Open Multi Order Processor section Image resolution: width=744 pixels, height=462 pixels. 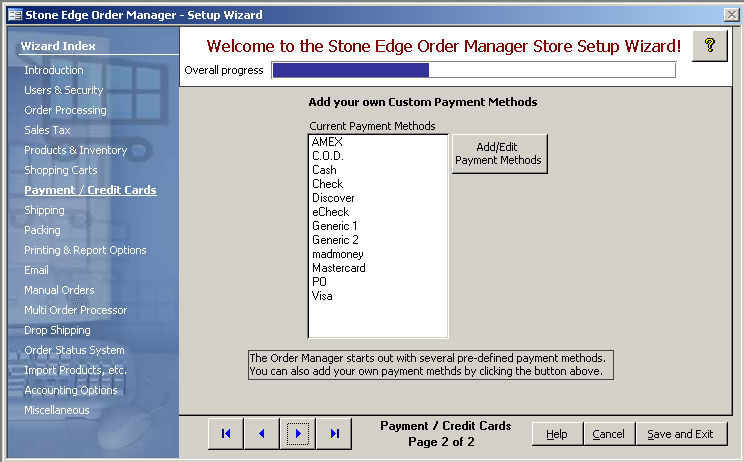75,310
